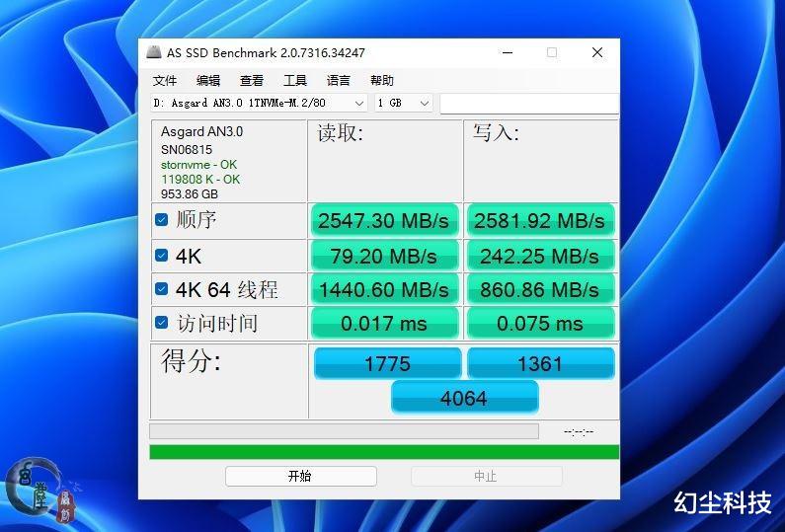Click the 写入 write column header

coord(496,133)
